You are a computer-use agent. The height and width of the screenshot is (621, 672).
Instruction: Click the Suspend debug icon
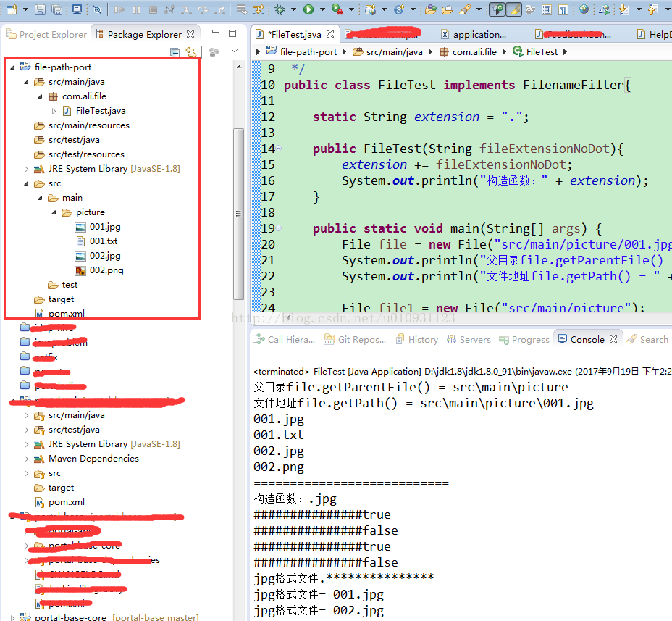136,9
